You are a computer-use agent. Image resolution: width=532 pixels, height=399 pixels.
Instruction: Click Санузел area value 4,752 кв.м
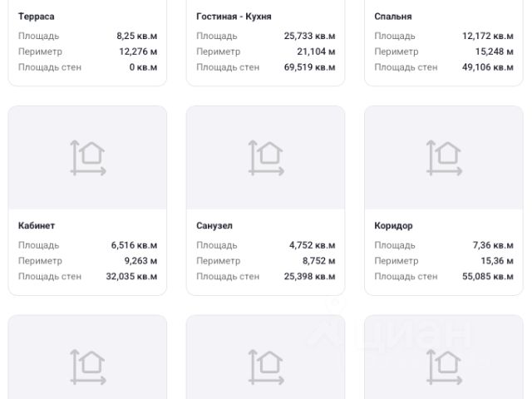pyautogui.click(x=313, y=245)
